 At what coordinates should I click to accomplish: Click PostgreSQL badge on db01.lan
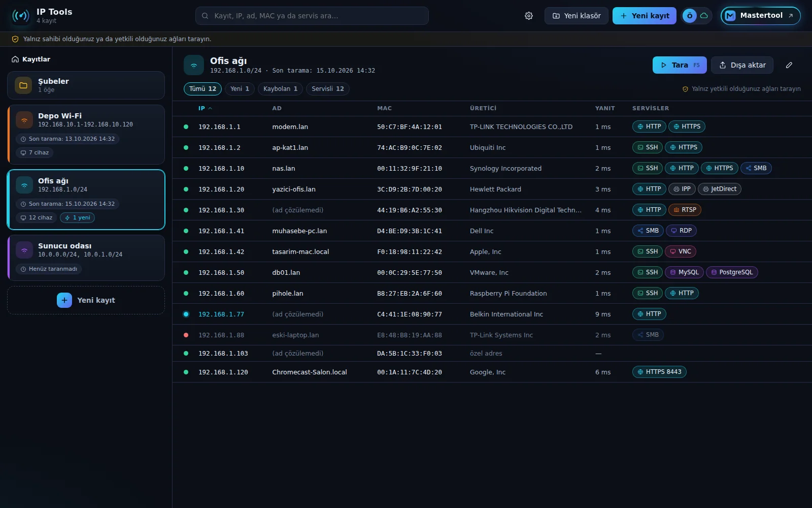point(732,272)
